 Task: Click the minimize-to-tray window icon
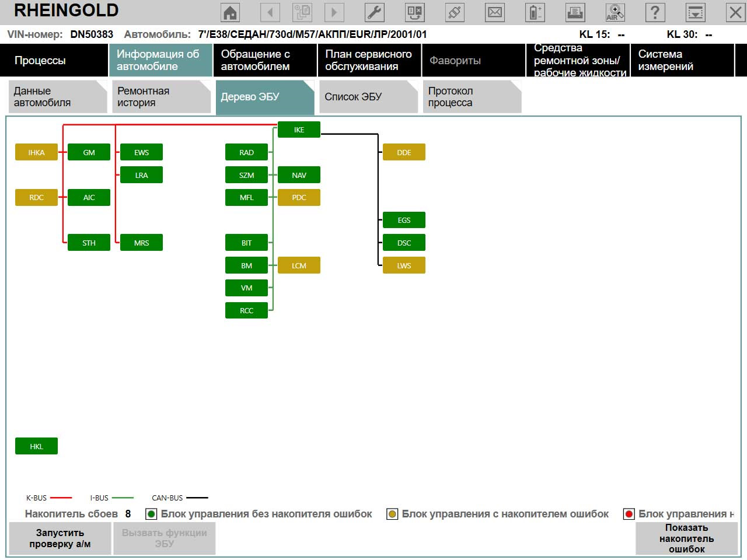[x=695, y=12]
